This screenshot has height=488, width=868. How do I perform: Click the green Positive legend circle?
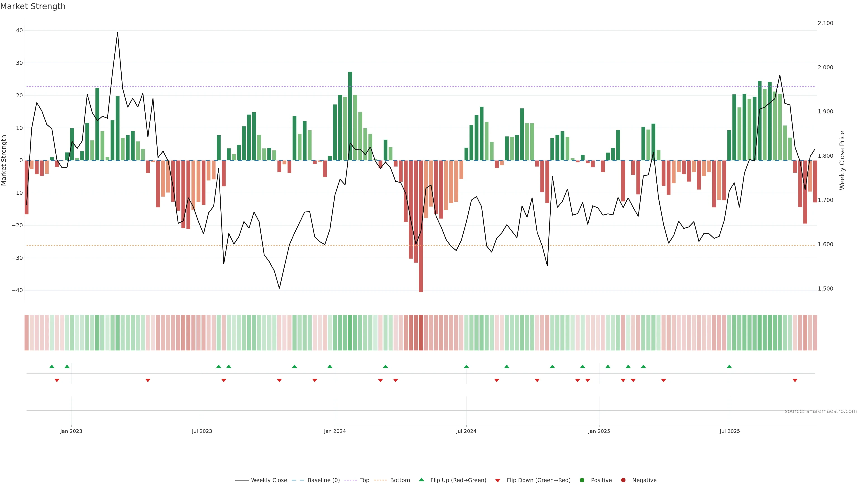[582, 480]
